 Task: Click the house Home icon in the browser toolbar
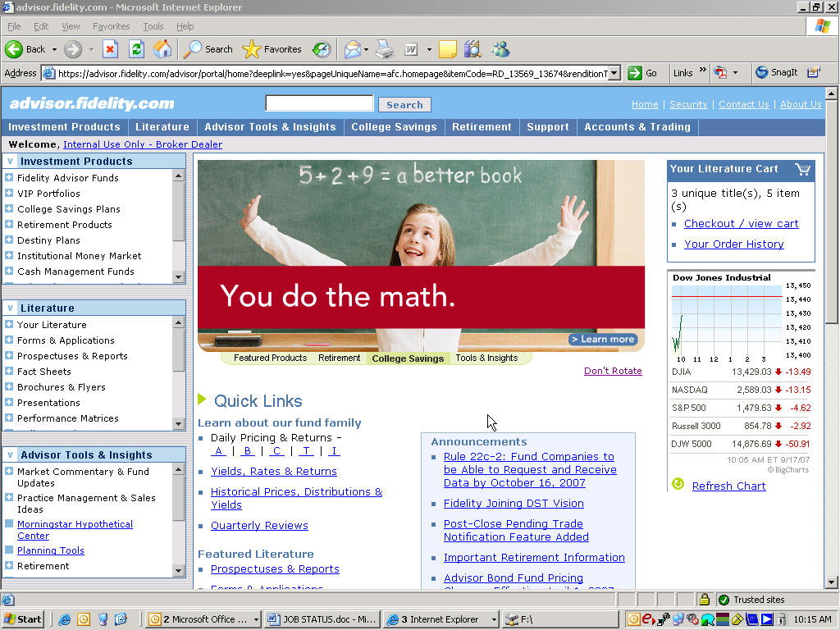(162, 49)
